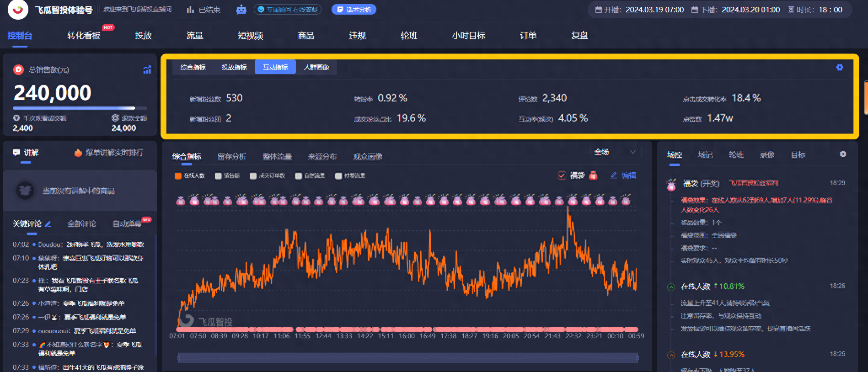
Task: Open settings gear in 场控 panel
Action: (843, 154)
